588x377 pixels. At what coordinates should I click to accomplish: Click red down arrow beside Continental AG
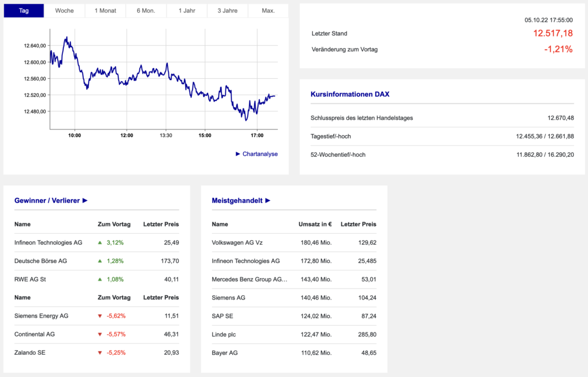tap(100, 334)
